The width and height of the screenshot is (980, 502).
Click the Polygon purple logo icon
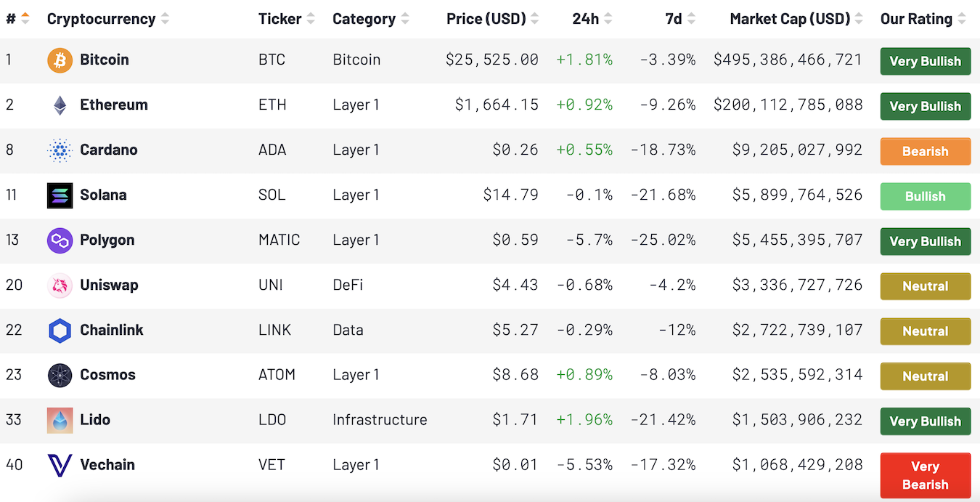tap(60, 240)
